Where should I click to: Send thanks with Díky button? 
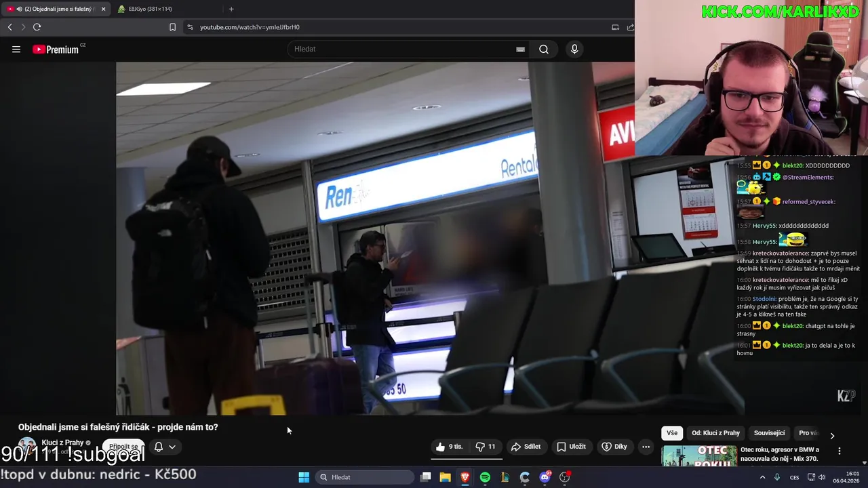pos(616,447)
